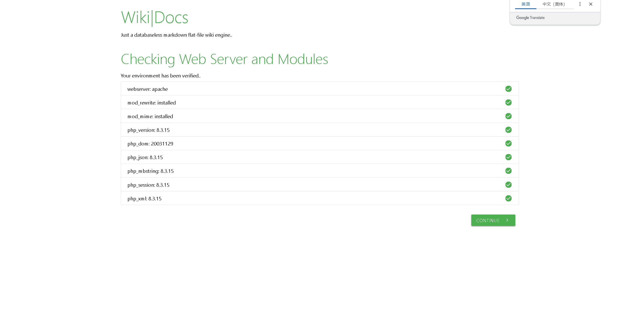Click the Google Translate label in the popup
Image resolution: width=644 pixels, height=317 pixels.
pos(530,18)
